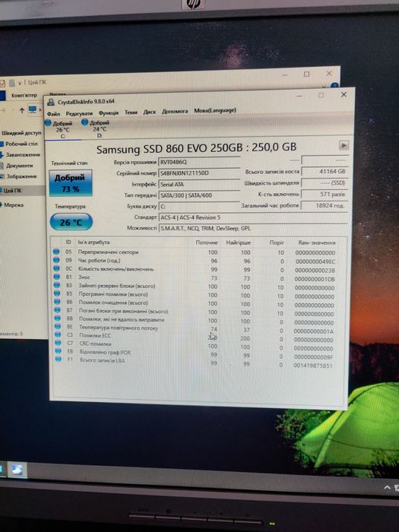This screenshot has width=399, height=532.
Task: Click the CrystalDiskInfo title bar icon
Action: point(51,102)
